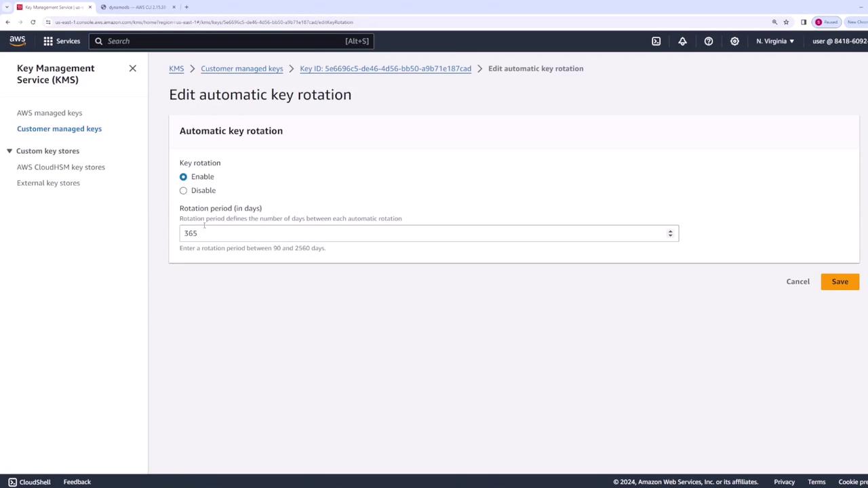Screen dimensions: 868x488
Task: Focus the rotation period input field
Action: coord(429,233)
